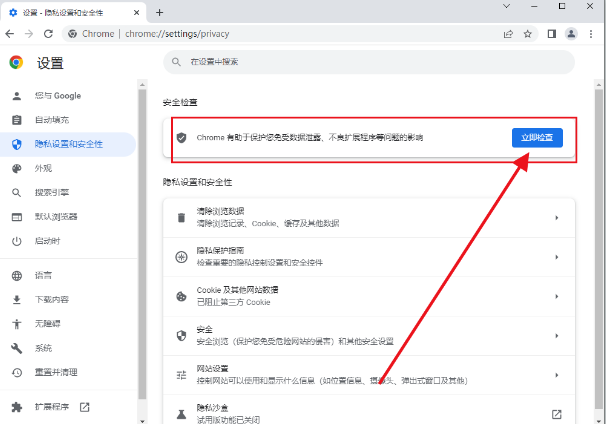Click main page scrollbar up arrow
606x424 pixels.
599,84
